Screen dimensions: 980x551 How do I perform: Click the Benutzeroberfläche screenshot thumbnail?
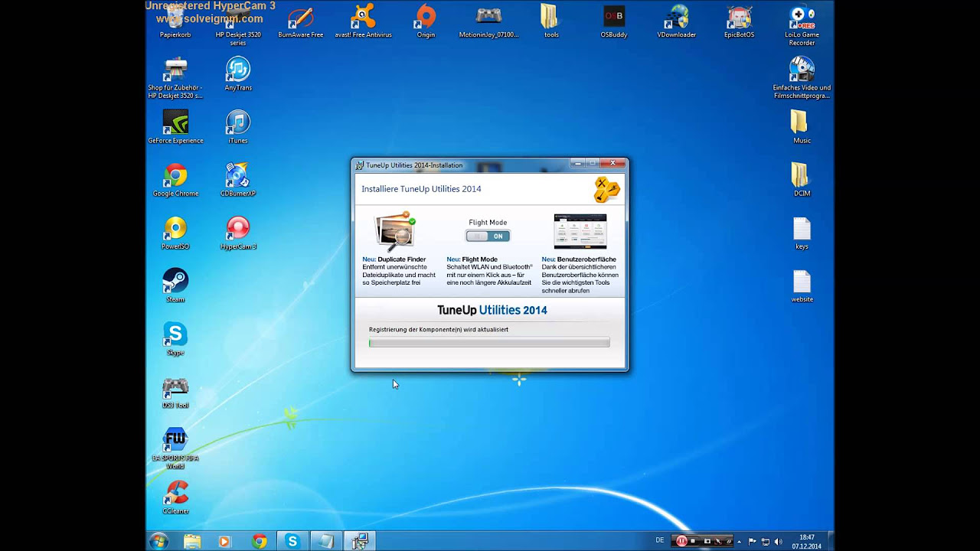[580, 231]
